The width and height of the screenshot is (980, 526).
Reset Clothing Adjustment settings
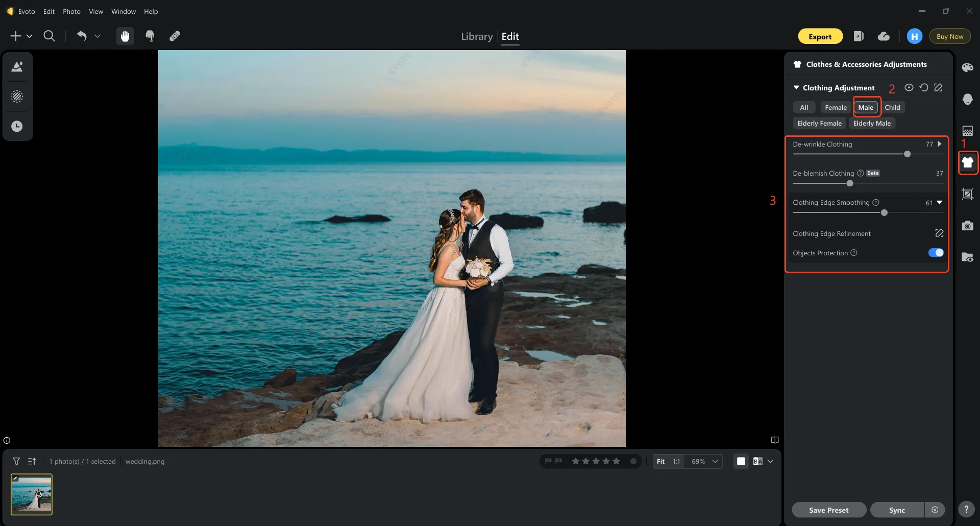[924, 88]
